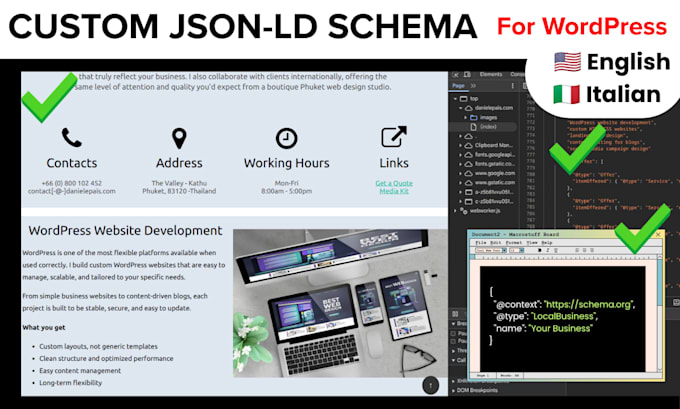Click align left icon in Document2 toolbar

pyautogui.click(x=577, y=250)
